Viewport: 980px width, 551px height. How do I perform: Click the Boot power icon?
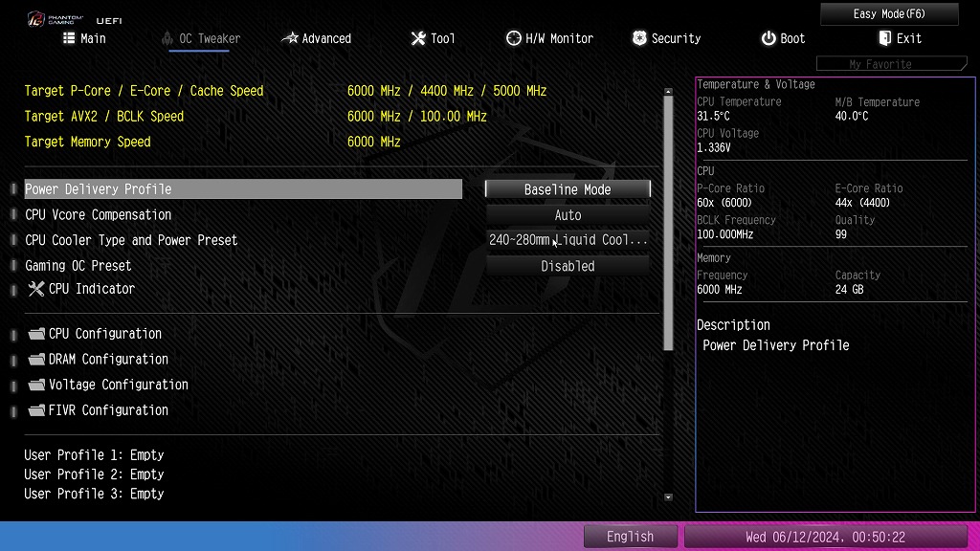click(768, 38)
